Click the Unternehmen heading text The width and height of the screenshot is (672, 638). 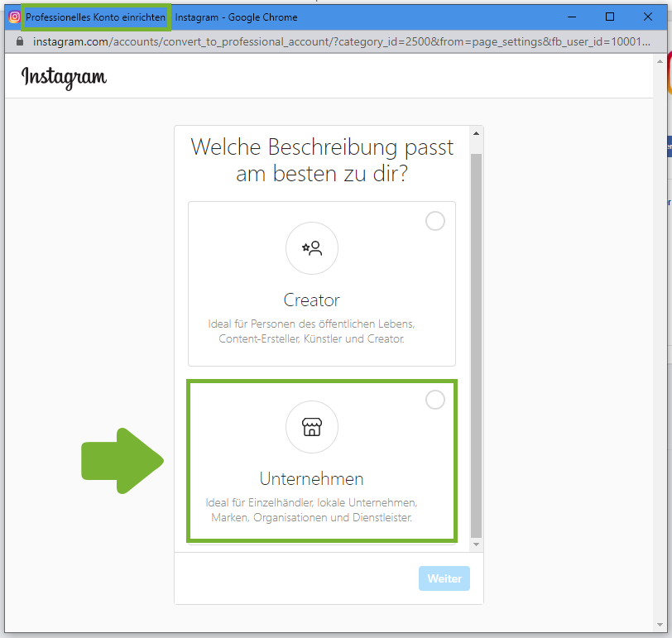click(311, 478)
